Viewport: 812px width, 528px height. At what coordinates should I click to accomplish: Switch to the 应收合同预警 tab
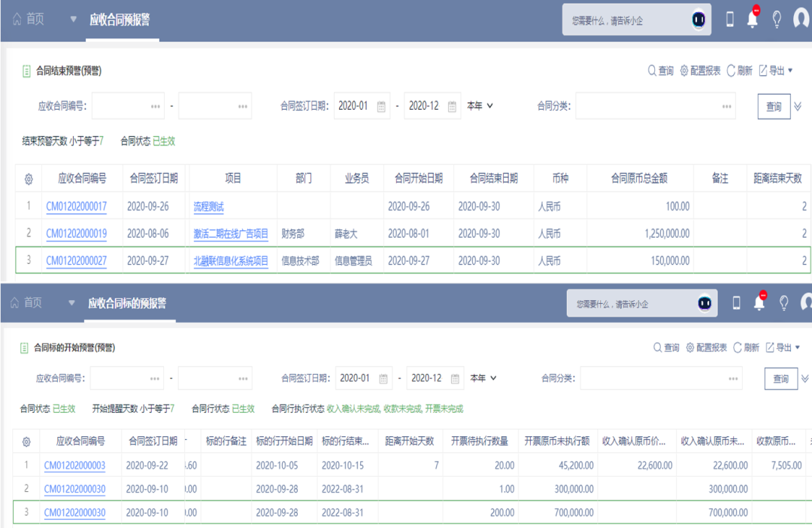pyautogui.click(x=119, y=20)
